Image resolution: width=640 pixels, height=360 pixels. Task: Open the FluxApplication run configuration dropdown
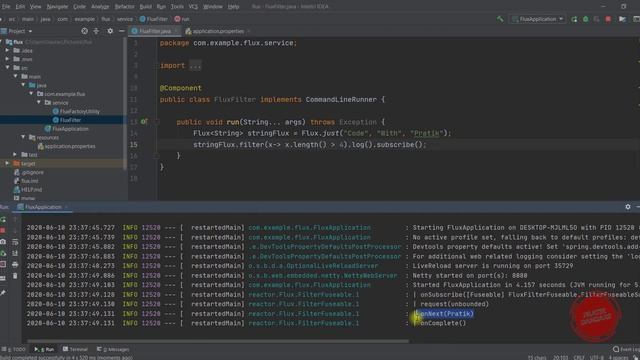pyautogui.click(x=537, y=19)
